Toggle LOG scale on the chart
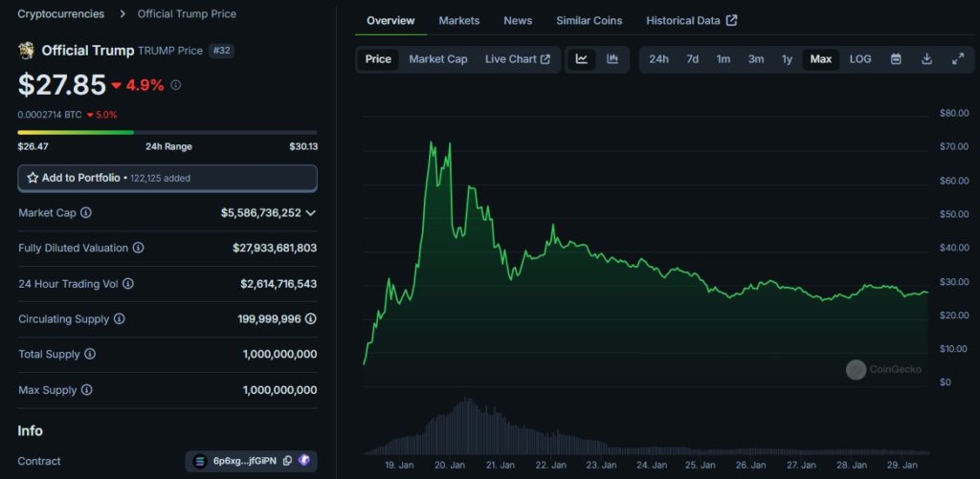Viewport: 980px width, 479px height. click(x=860, y=59)
